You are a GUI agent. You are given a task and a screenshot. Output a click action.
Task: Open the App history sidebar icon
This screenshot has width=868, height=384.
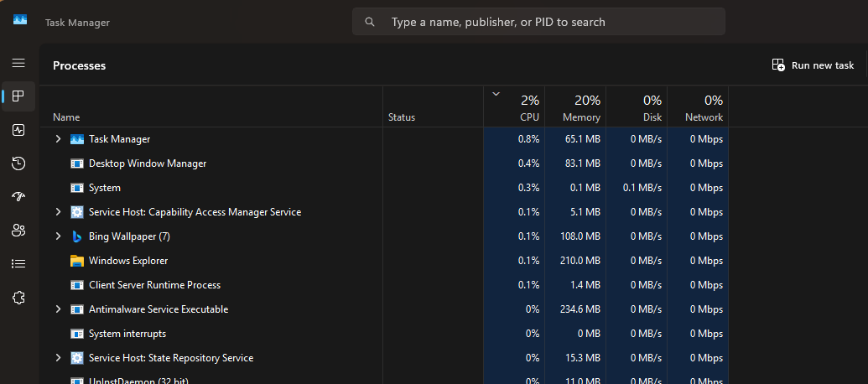pyautogui.click(x=18, y=163)
